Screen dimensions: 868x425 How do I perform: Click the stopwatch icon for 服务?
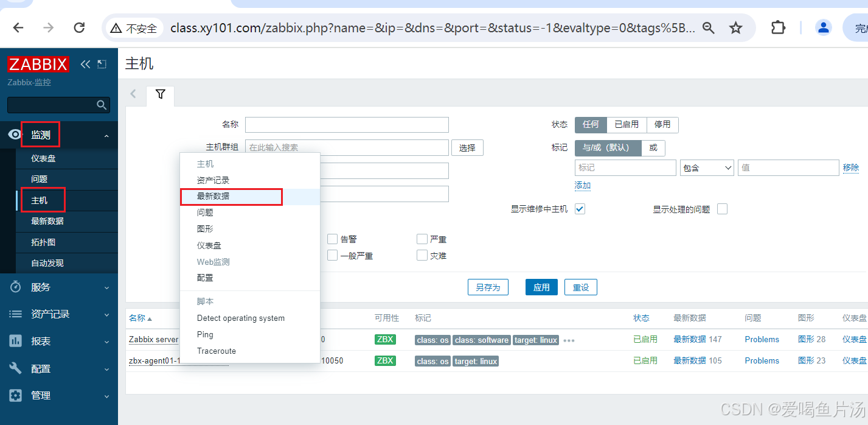tap(16, 287)
